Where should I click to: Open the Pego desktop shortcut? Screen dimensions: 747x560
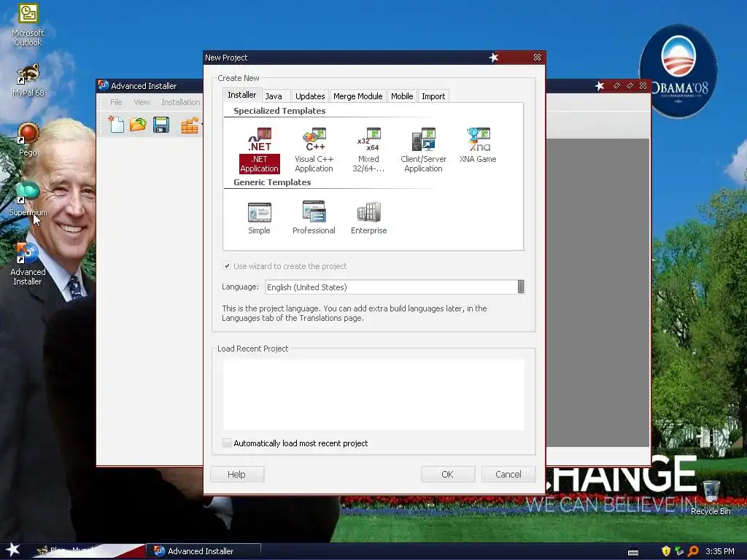tap(28, 139)
